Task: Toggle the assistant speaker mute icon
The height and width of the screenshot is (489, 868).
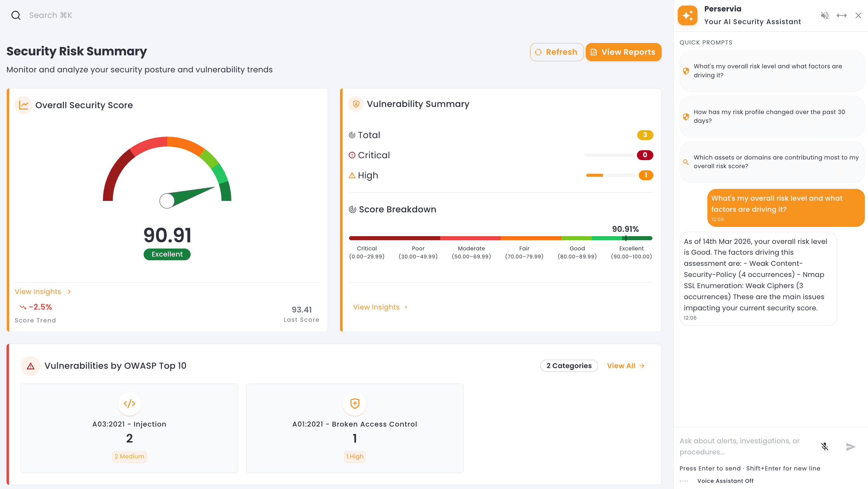Action: 824,15
